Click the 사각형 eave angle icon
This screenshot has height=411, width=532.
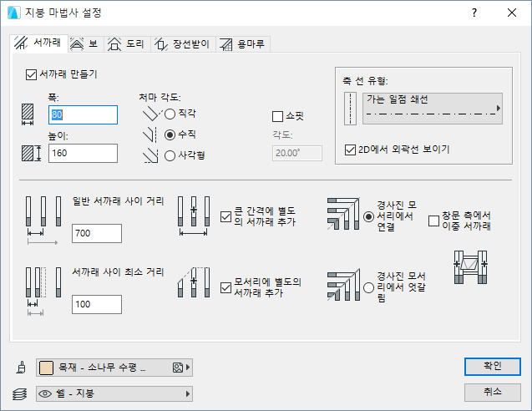click(150, 155)
